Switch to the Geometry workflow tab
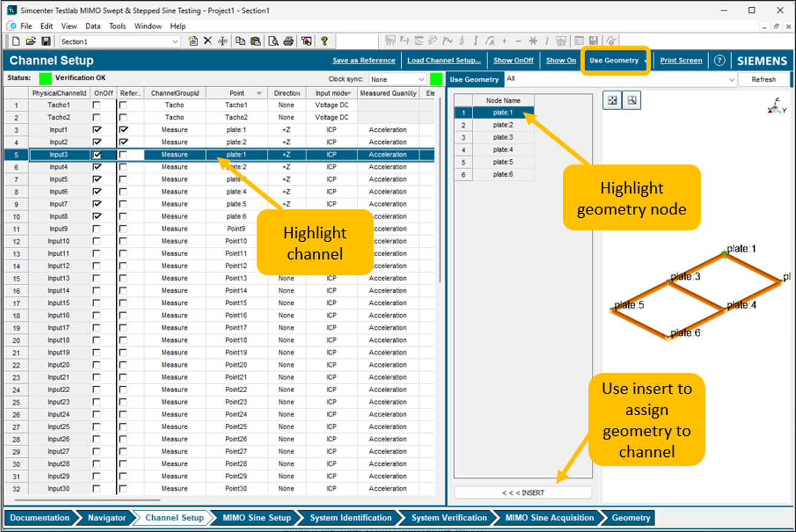 pos(631,518)
